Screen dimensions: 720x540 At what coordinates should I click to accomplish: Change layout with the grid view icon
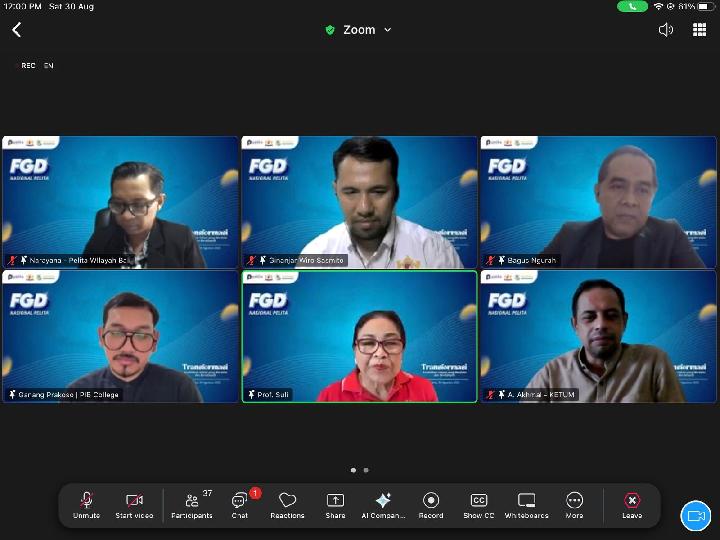[x=699, y=29]
